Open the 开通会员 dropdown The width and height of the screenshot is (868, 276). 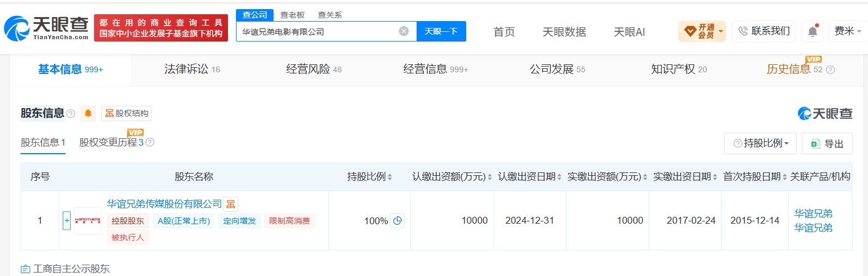[702, 31]
